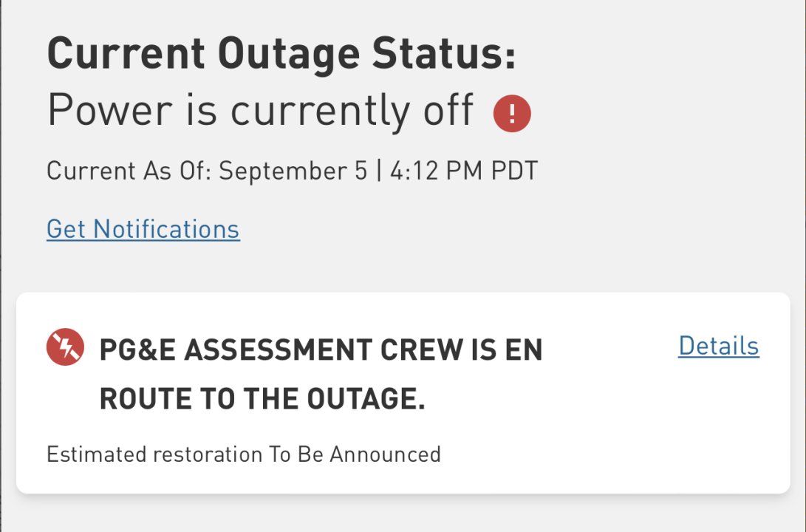
Task: Click the red exclamation alert icon
Action: [512, 114]
